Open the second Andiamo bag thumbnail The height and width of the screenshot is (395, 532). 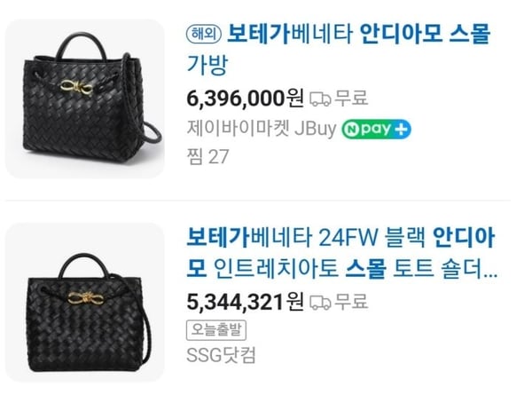(85, 303)
